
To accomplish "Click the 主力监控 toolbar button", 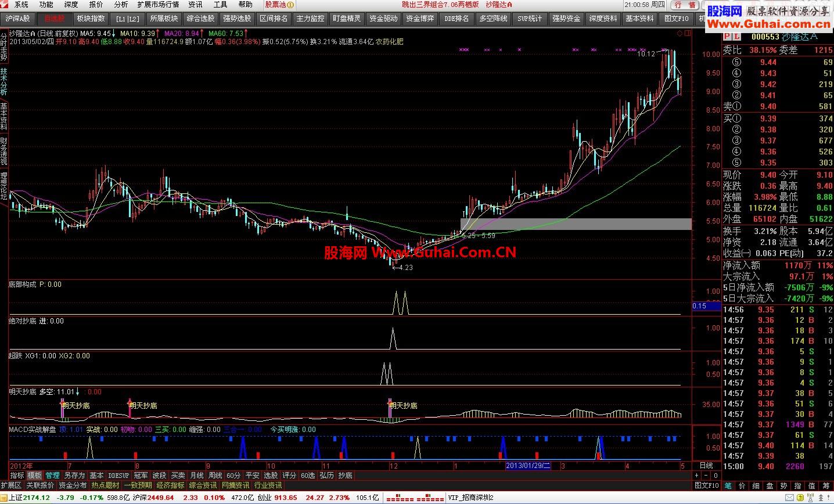I will (310, 19).
